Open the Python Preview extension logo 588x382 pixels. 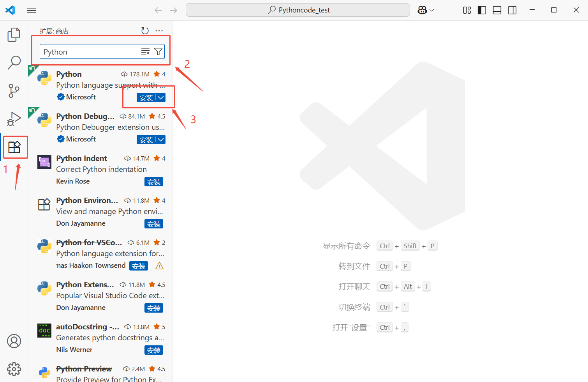tap(44, 373)
